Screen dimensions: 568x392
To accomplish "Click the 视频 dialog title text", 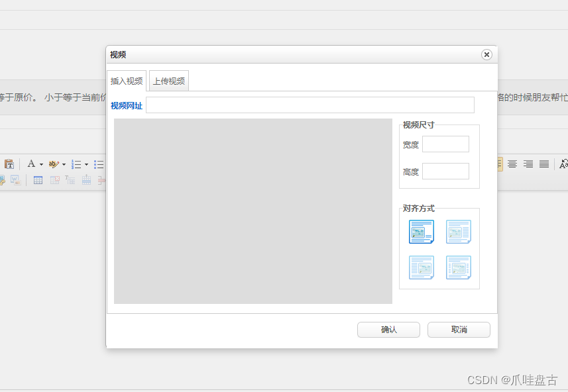I will (118, 55).
